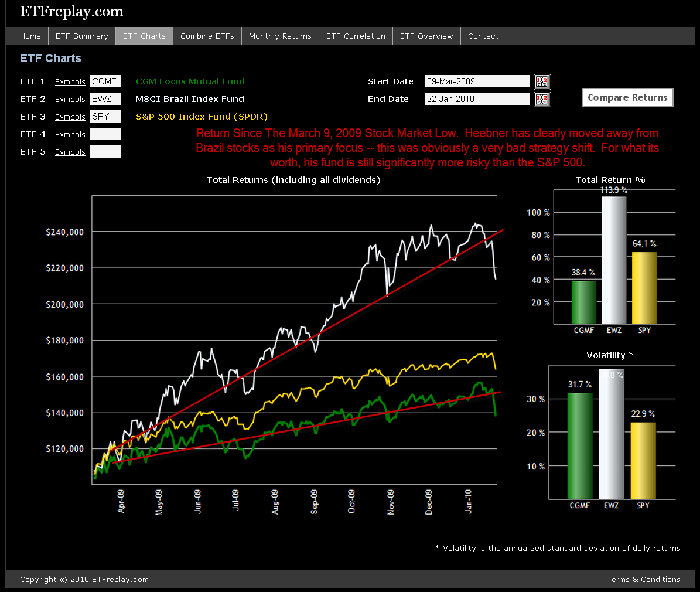This screenshot has height=592, width=700.
Task: Click the 38.4 % value label
Action: pyautogui.click(x=583, y=272)
